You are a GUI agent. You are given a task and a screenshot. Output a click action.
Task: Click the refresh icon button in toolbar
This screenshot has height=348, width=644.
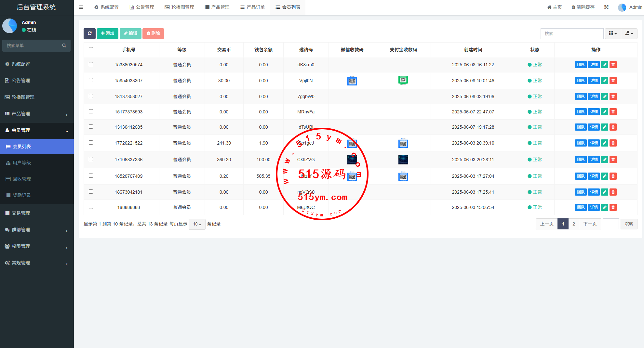89,33
